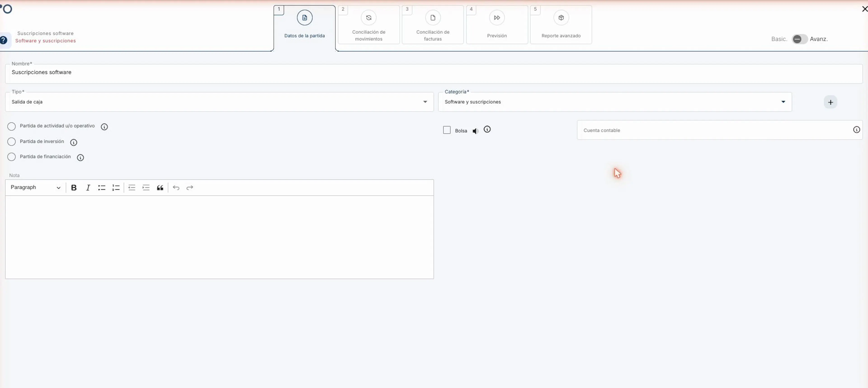Click the Nombre input field
The height and width of the screenshot is (388, 868).
click(x=434, y=74)
